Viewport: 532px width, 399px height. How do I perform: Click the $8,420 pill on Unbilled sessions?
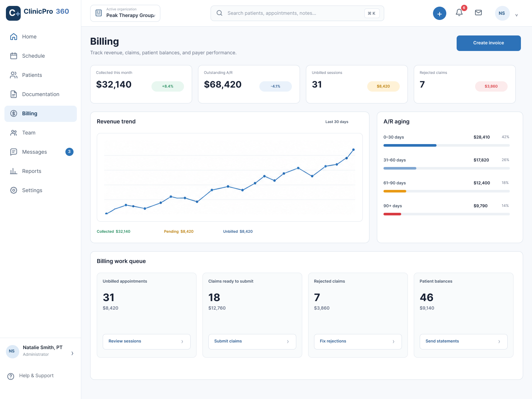(383, 86)
